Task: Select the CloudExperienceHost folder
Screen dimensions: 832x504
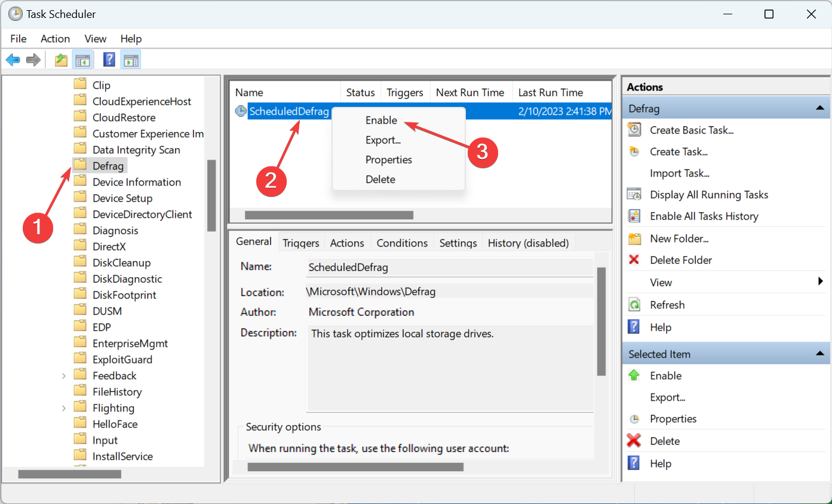Action: (142, 102)
